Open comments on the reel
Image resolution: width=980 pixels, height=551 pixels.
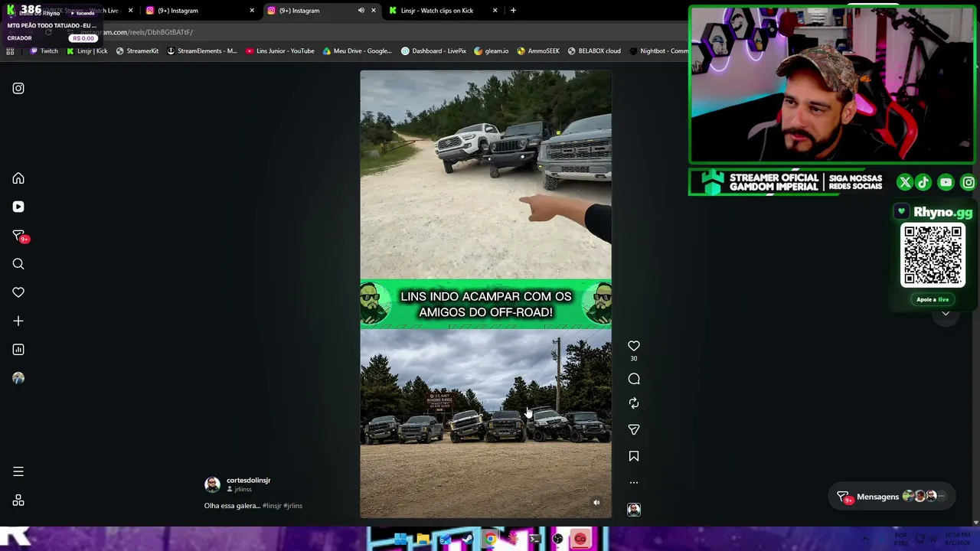coord(634,379)
